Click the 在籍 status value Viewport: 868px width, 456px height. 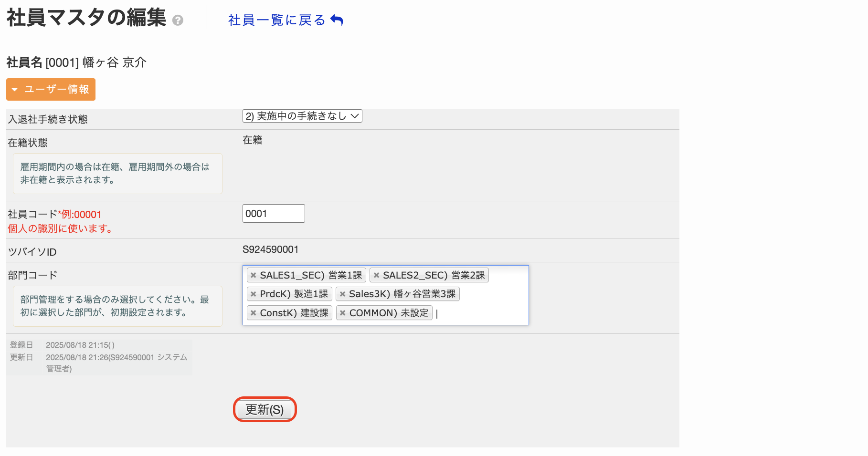(253, 140)
